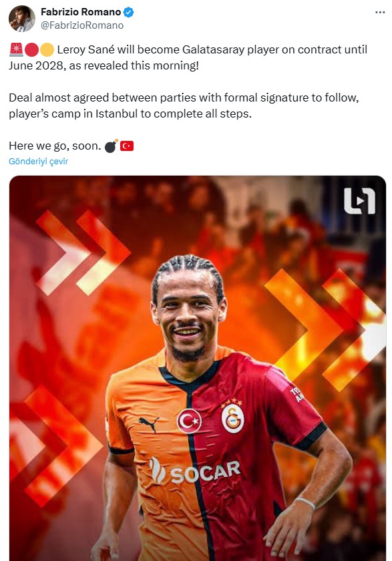Click the Galatasaray crest on the jersey
Viewport: 392px width, 561px height.
[232, 416]
